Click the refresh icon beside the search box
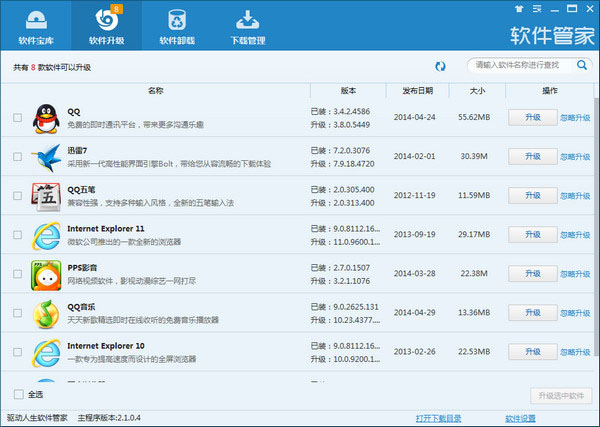Screen dimensions: 600x427 [x=440, y=66]
